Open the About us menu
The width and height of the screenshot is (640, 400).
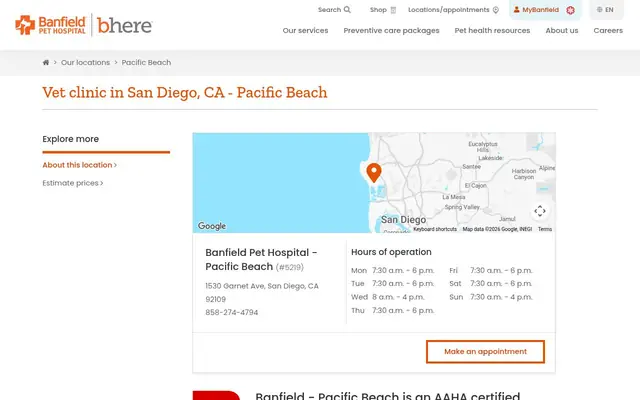click(x=562, y=31)
